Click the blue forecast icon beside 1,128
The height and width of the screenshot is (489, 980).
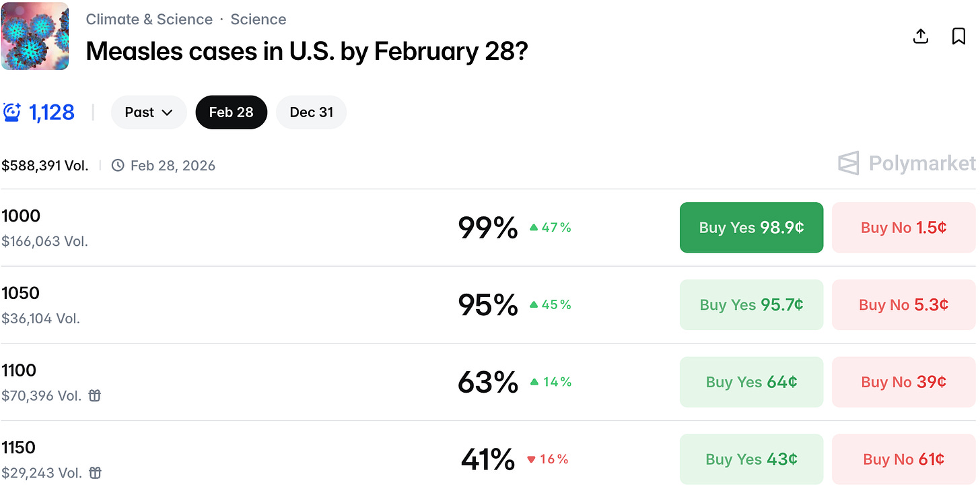click(12, 112)
